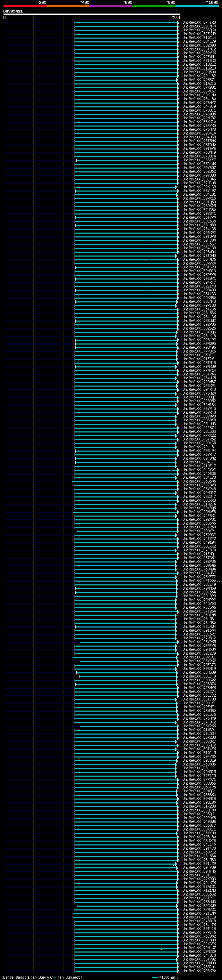Click the UniRef100_Q6T5H6 label
This screenshot has width=222, height=980.
(199, 141)
